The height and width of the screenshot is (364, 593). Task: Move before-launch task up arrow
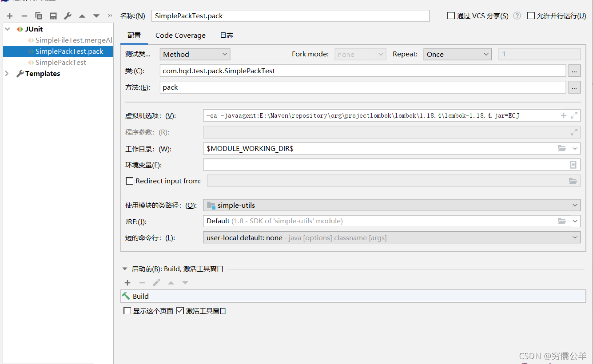pos(171,283)
